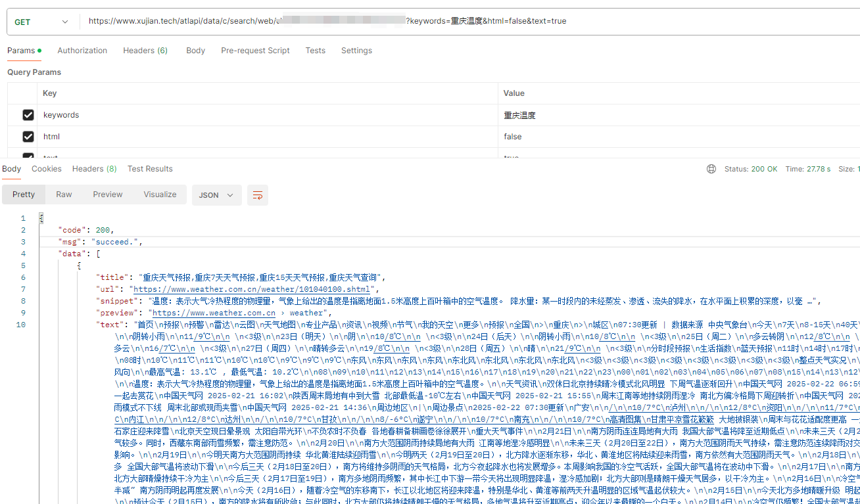Open the preview https://www.weather.com.cn link
Screen dimensions: 860x504
coord(214,313)
